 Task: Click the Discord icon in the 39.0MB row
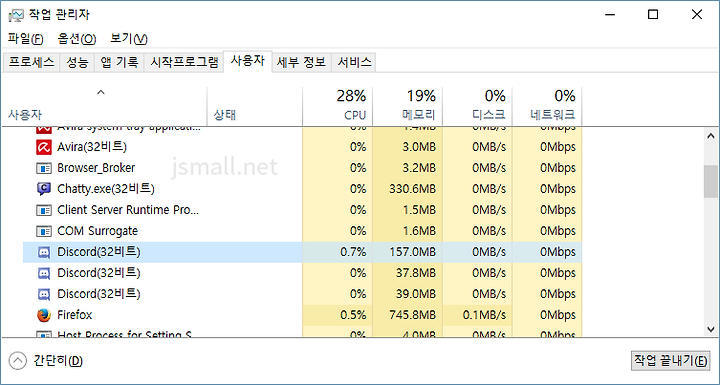[44, 294]
